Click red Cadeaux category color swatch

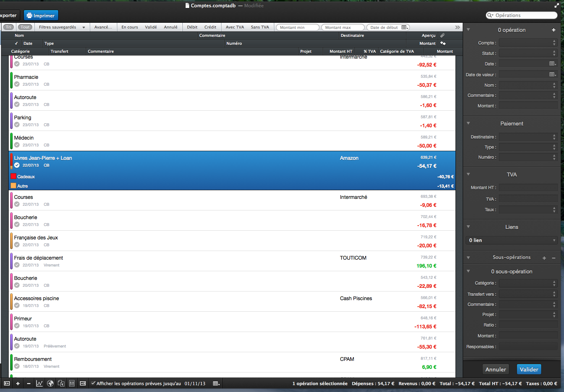13,176
